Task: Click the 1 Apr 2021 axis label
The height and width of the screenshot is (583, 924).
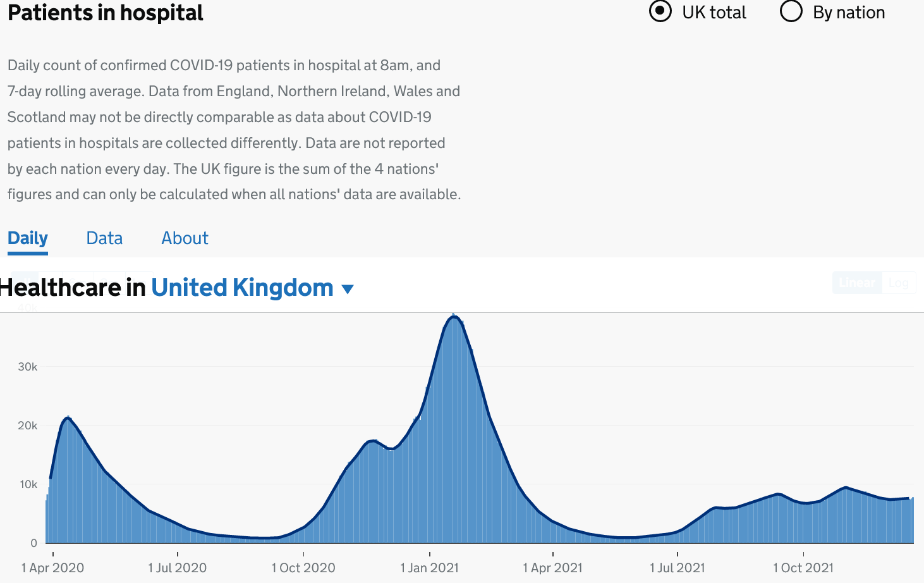Action: 553,568
